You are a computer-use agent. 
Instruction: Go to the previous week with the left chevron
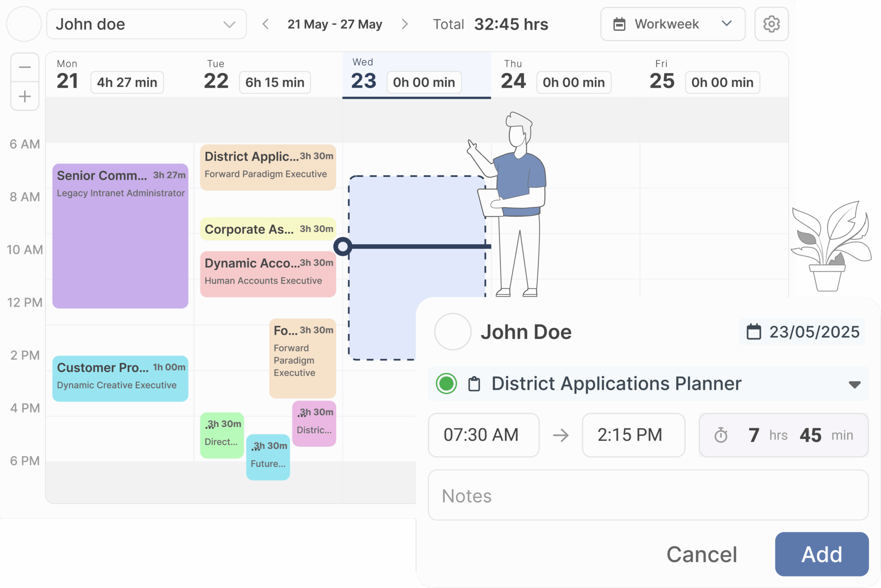click(x=265, y=24)
